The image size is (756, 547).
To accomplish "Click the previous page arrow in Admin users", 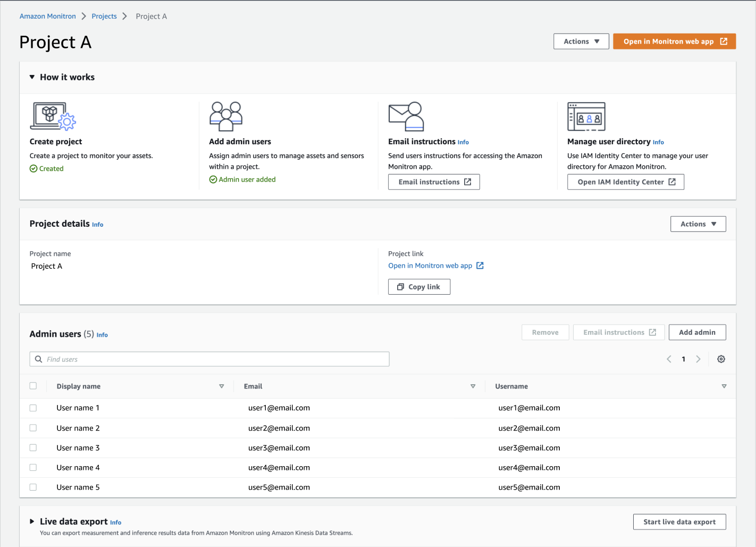I will pos(669,359).
